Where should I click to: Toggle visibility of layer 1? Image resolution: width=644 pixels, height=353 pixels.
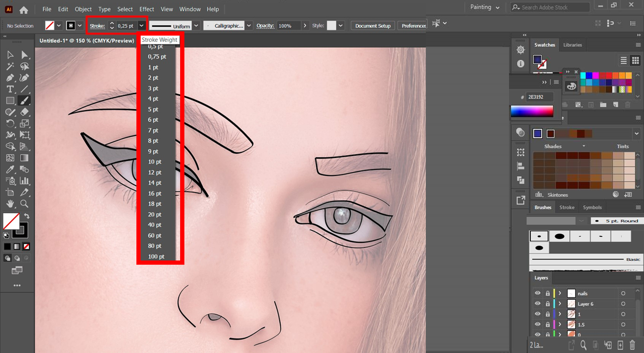tap(538, 314)
